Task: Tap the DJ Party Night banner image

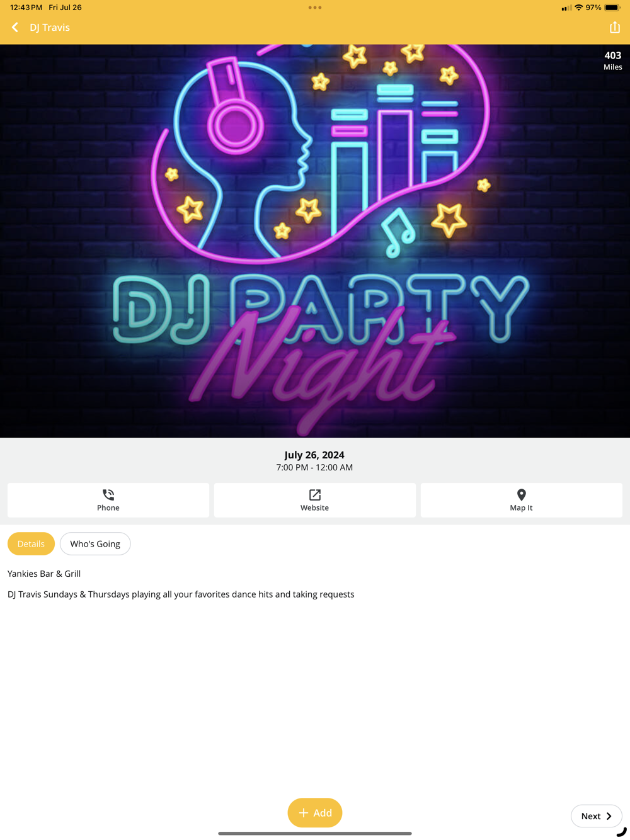Action: [x=315, y=241]
